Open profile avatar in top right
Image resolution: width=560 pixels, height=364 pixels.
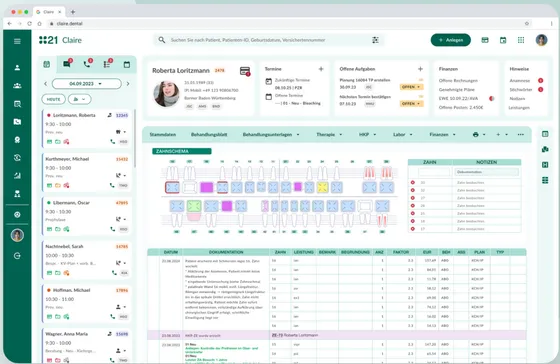[x=541, y=40]
